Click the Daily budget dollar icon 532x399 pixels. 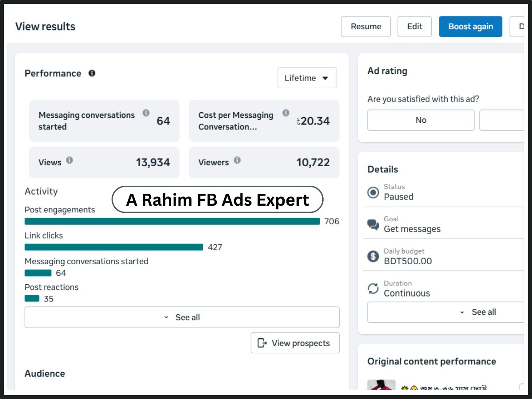click(x=373, y=256)
